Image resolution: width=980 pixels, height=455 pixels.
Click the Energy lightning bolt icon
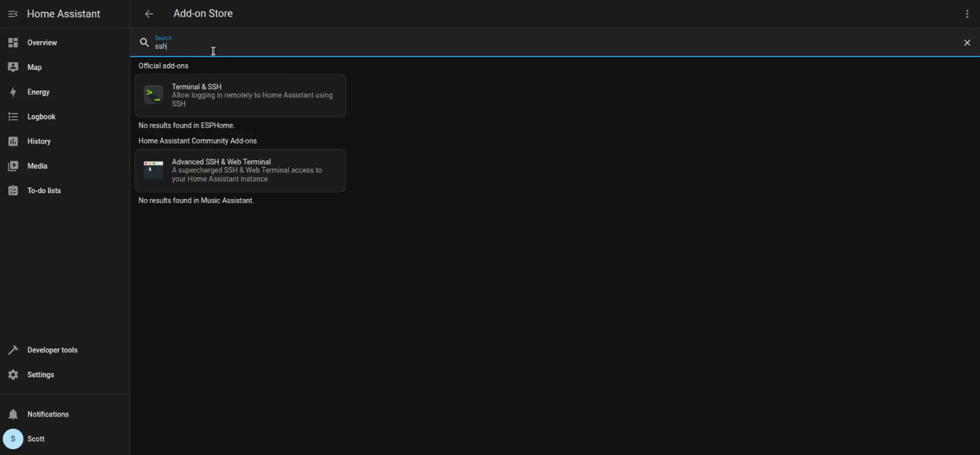tap(13, 92)
